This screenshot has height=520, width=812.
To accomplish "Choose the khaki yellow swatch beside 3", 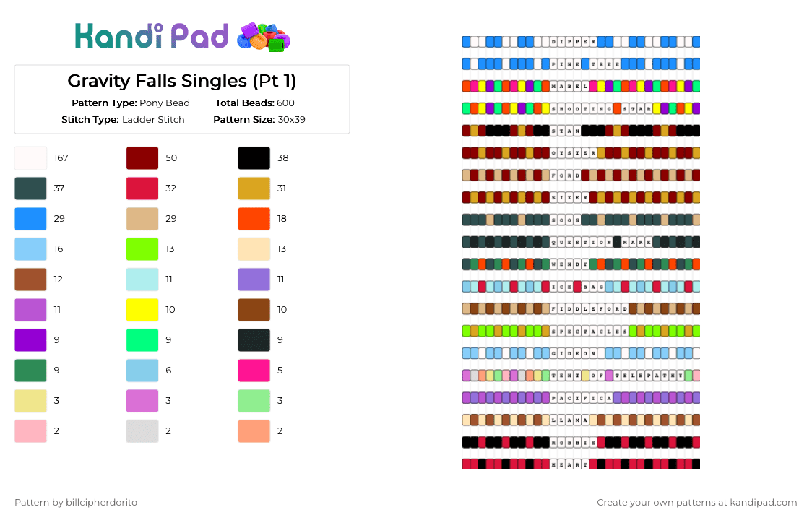I will 30,401.
